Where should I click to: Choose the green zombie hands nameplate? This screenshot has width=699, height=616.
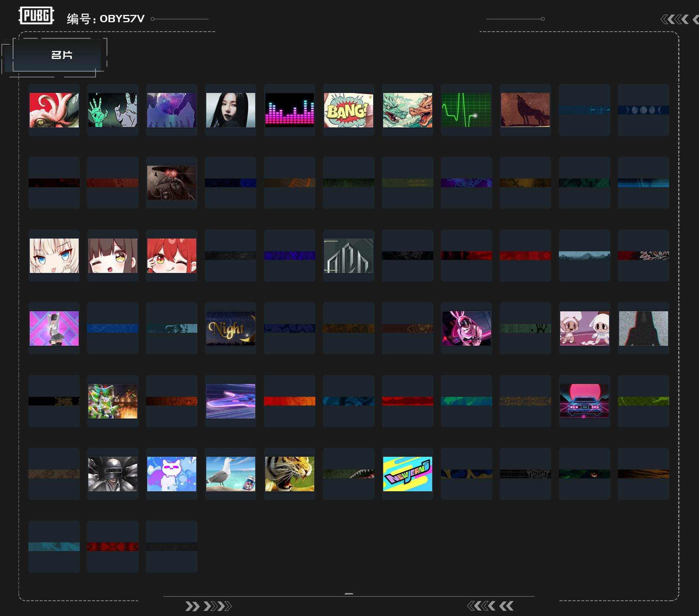pyautogui.click(x=113, y=110)
